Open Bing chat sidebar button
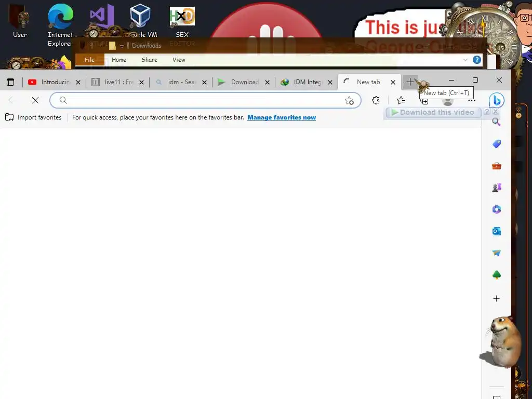The image size is (532, 399). tap(496, 100)
